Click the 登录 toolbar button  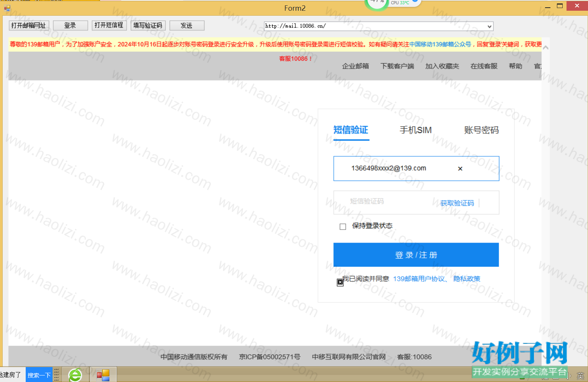pos(70,25)
